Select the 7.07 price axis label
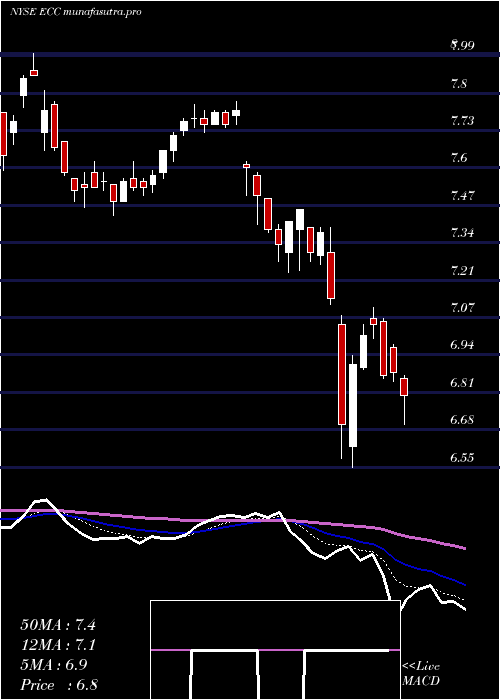Image resolution: width=500 pixels, height=700 pixels. coord(463,308)
